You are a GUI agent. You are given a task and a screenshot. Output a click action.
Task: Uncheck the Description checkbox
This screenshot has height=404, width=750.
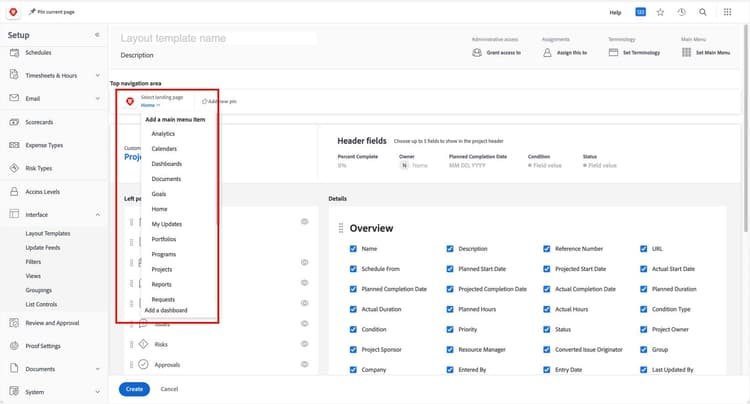click(x=450, y=249)
